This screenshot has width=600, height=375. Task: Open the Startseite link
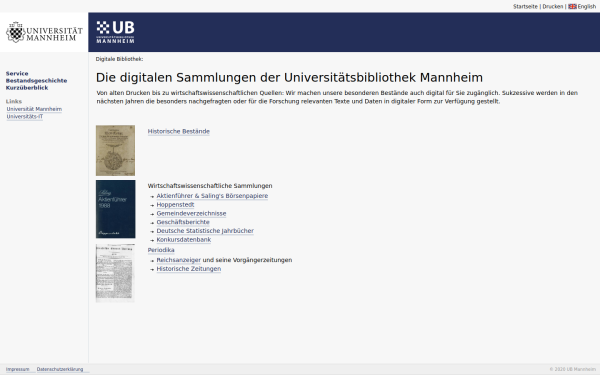pyautogui.click(x=525, y=7)
